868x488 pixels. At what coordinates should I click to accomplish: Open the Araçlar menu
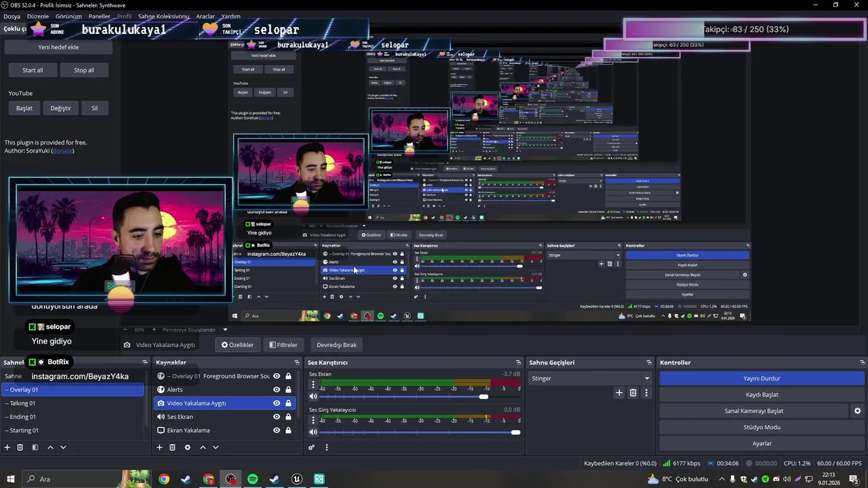coord(205,16)
